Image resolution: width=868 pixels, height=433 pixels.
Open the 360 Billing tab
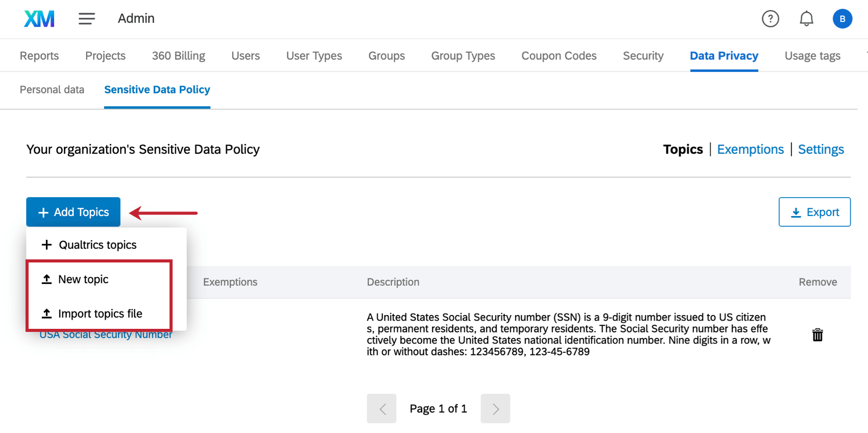click(179, 56)
